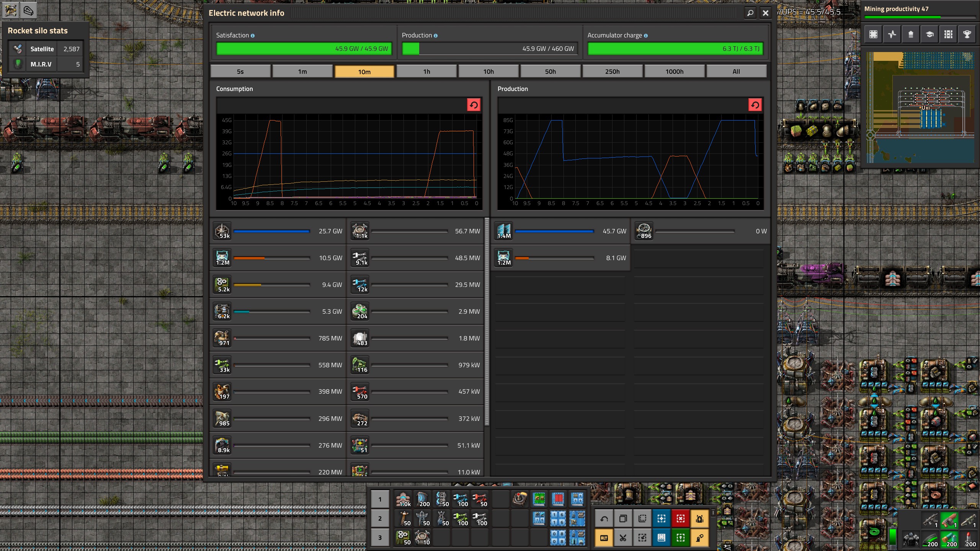Toggle accumulator production entry 8.1 GW
The height and width of the screenshot is (551, 980).
(x=561, y=258)
